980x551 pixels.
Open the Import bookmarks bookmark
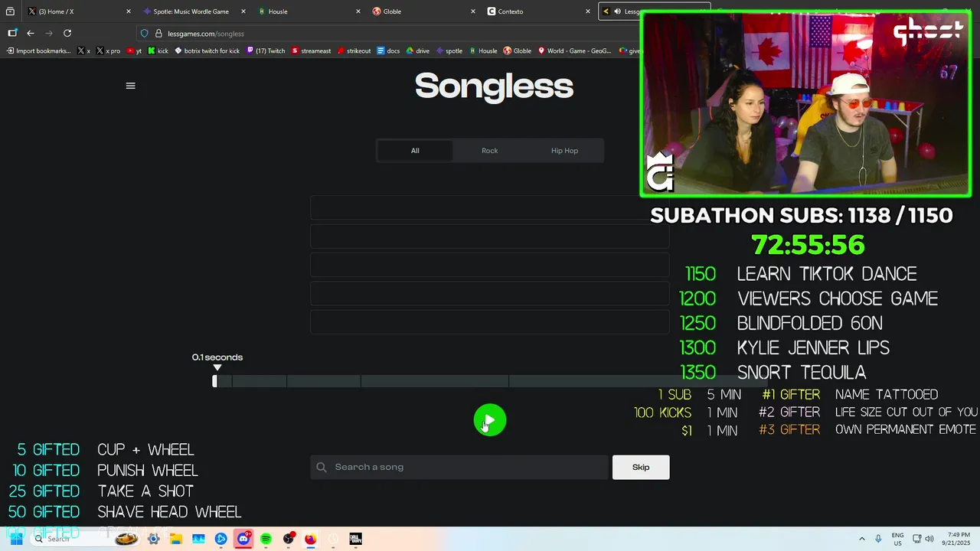[x=38, y=51]
